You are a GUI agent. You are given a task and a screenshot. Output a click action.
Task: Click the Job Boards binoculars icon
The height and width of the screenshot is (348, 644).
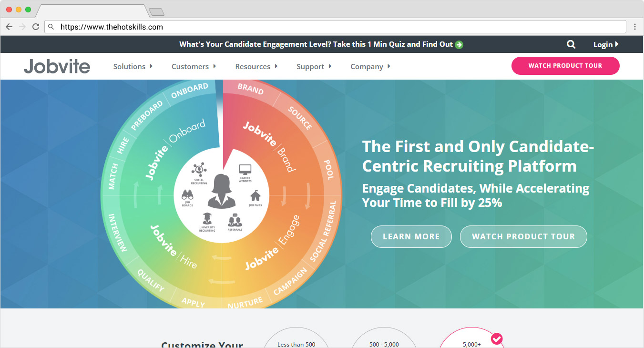[x=187, y=194]
